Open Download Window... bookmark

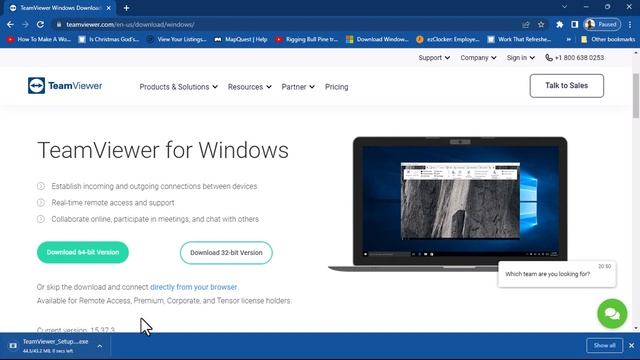(377, 39)
